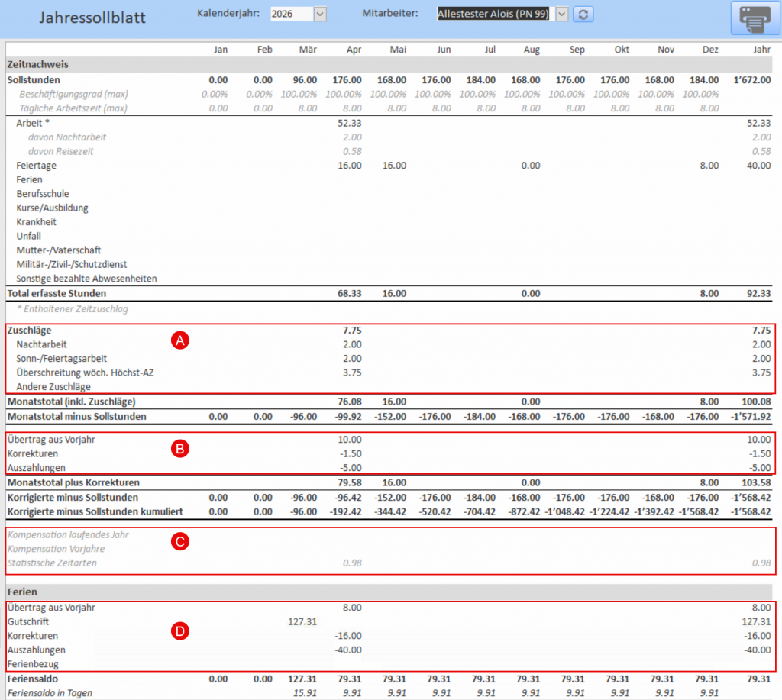Select the Sollstunden row label
This screenshot has height=700, width=782.
click(x=33, y=79)
